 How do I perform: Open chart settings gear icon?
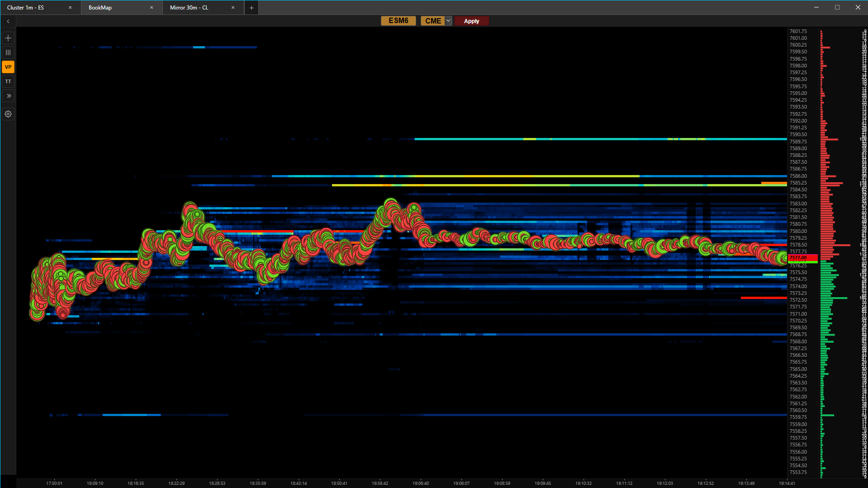pyautogui.click(x=8, y=114)
